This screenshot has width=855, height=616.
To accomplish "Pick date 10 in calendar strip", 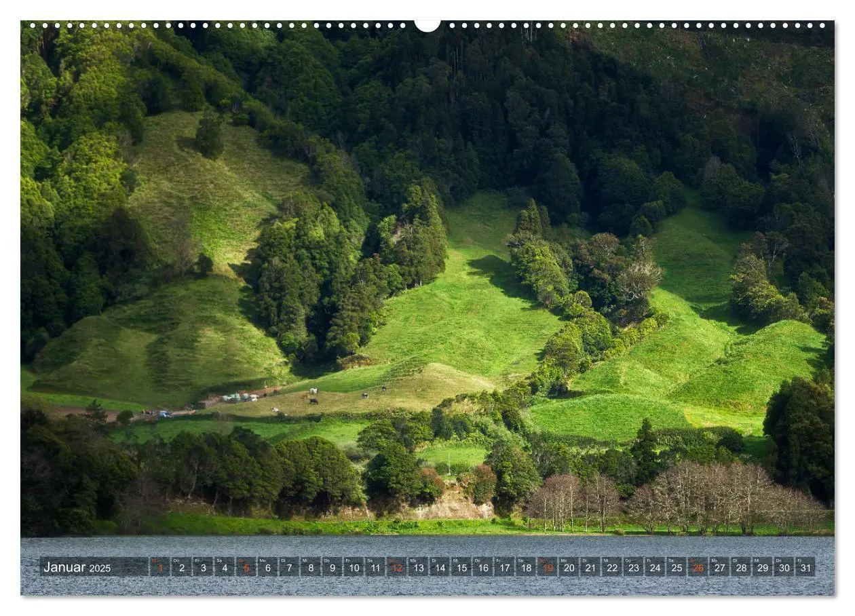I will [354, 567].
